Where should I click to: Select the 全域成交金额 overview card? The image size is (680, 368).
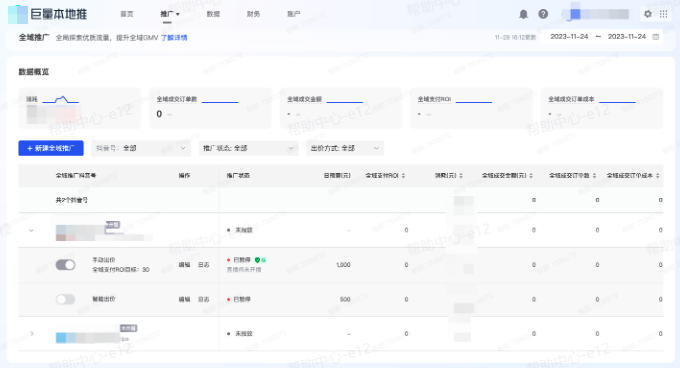tap(341, 108)
